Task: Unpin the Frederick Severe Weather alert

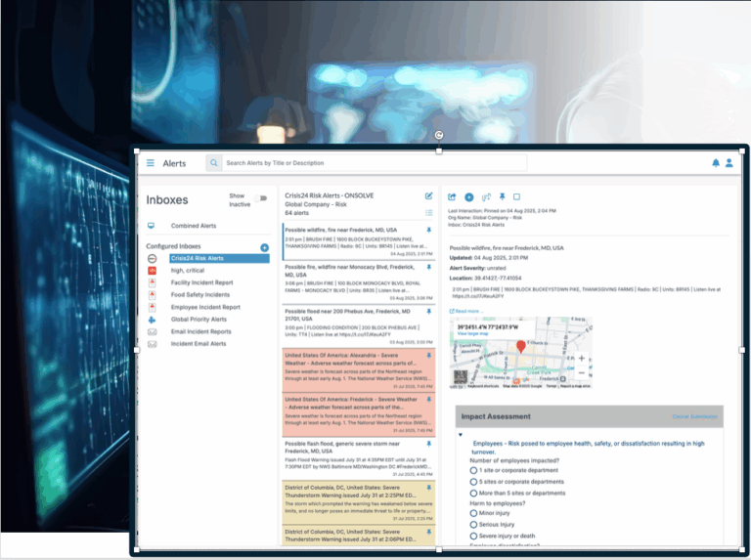Action: (x=428, y=399)
